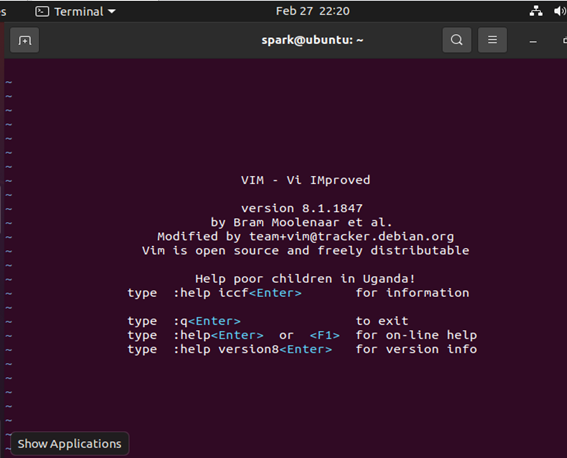Click the search magnifier icon
567x458 pixels.
pos(457,40)
